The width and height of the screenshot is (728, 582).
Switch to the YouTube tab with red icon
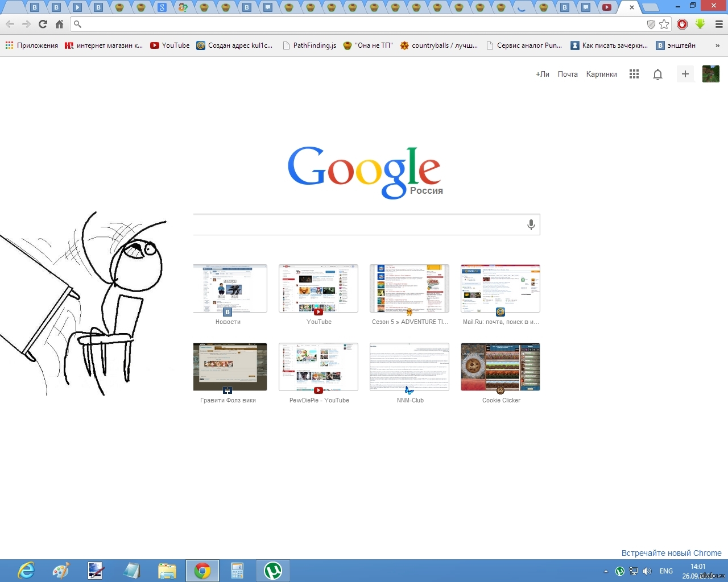[607, 7]
